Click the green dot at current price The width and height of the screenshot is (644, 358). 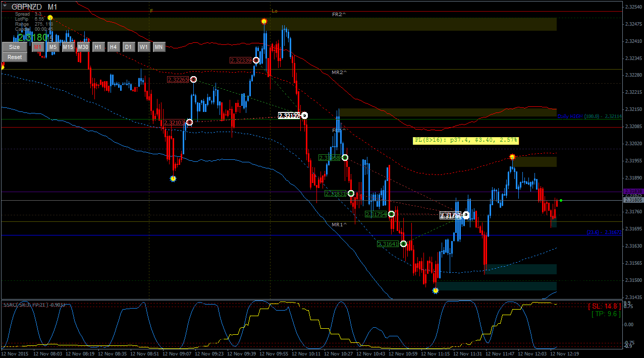pos(561,200)
